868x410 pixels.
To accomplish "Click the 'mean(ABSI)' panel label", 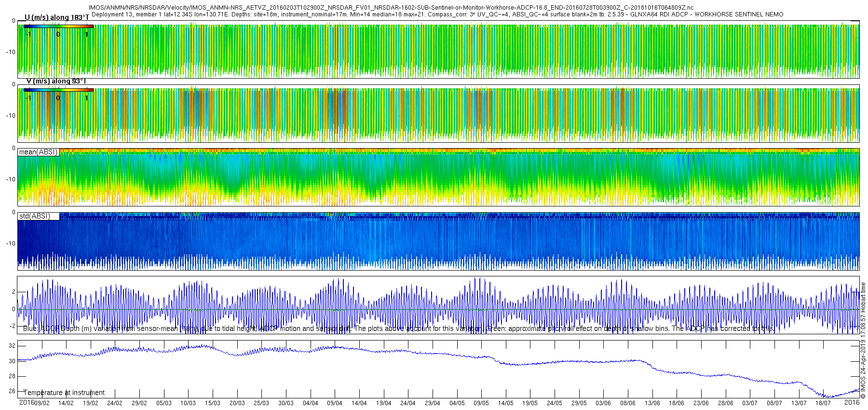I will coord(38,152).
